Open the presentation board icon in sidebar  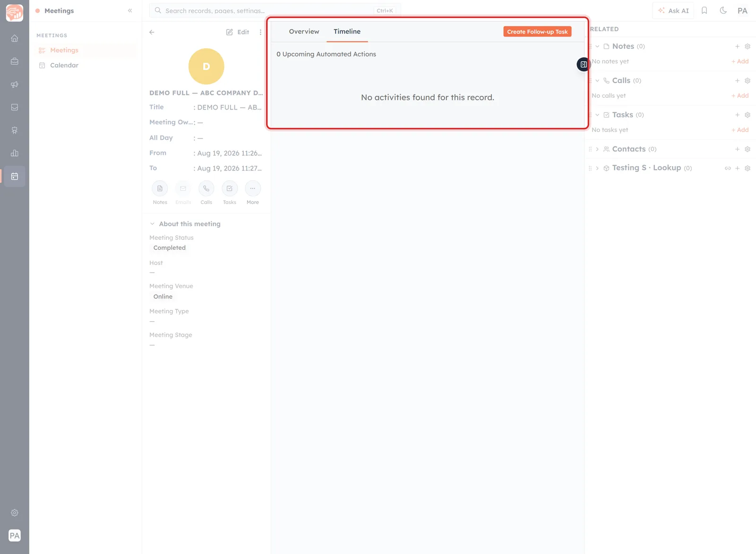tap(15, 130)
